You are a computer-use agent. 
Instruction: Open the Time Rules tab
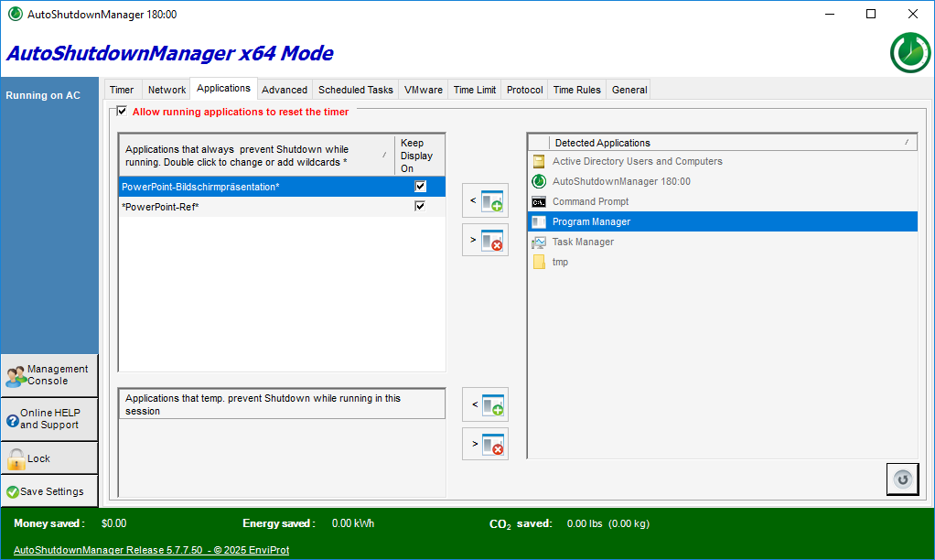coord(576,90)
